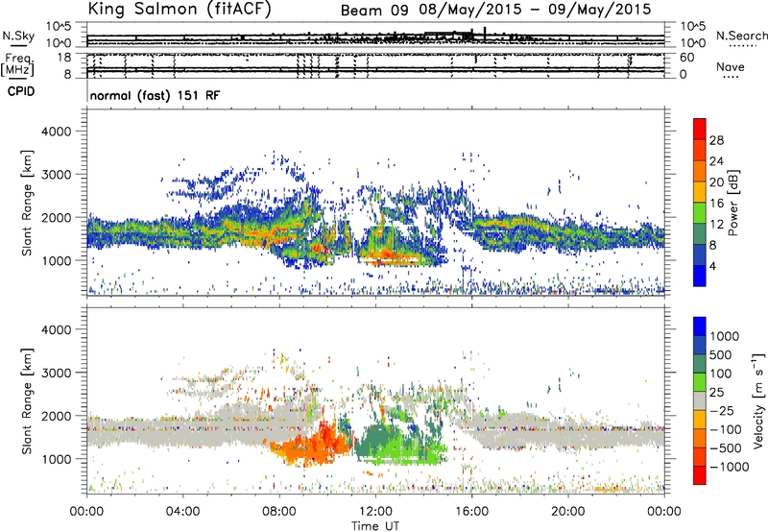The height and width of the screenshot is (532, 768).
Task: Click the 4000 km tick of the power panel
Action: [x=56, y=132]
